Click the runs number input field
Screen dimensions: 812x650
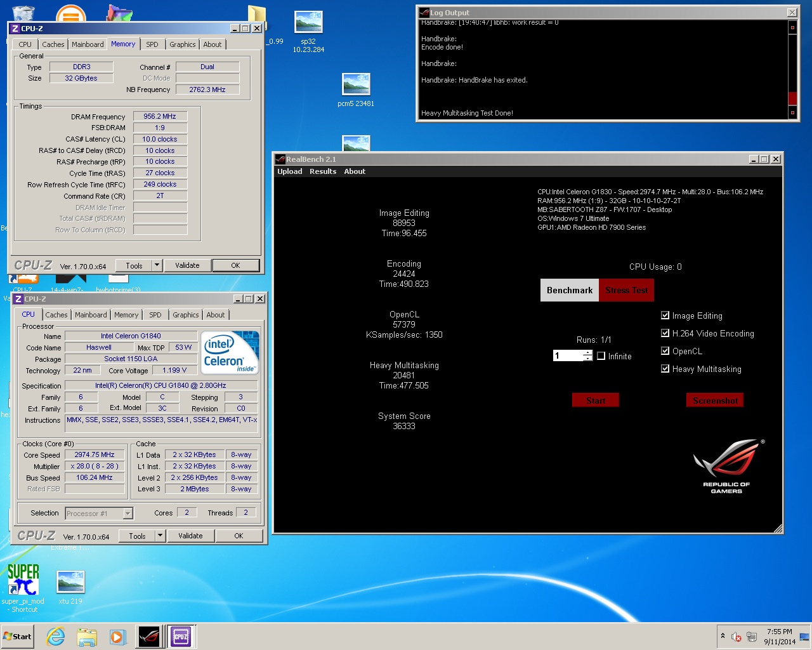(x=568, y=356)
